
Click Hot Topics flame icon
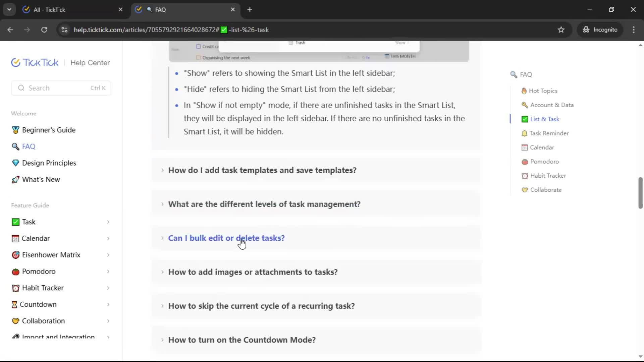524,91
